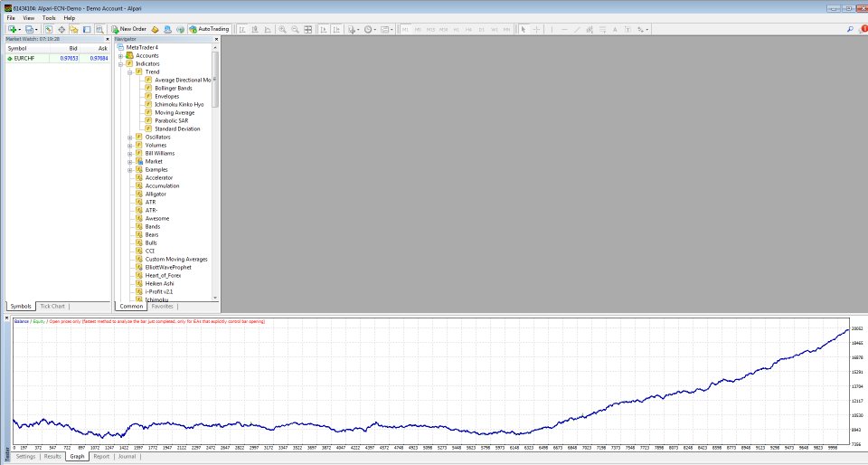
Task: Open the templates dropdown
Action: [x=386, y=29]
